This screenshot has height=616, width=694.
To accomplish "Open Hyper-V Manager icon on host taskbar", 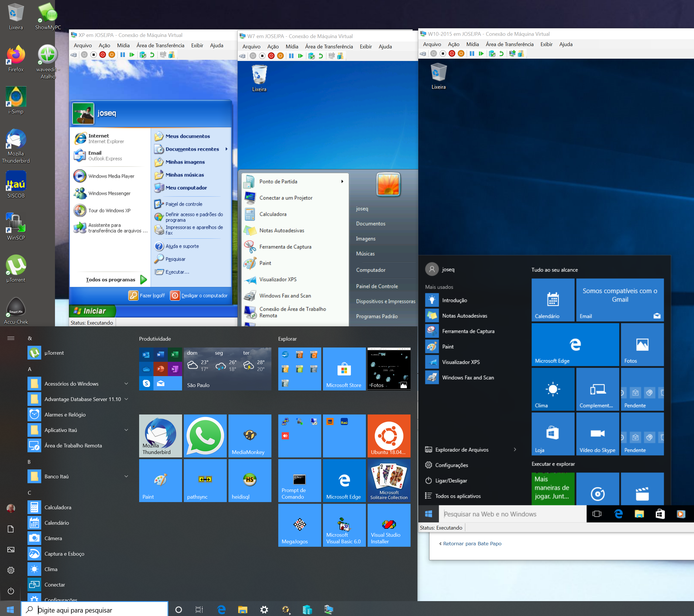I will click(307, 609).
